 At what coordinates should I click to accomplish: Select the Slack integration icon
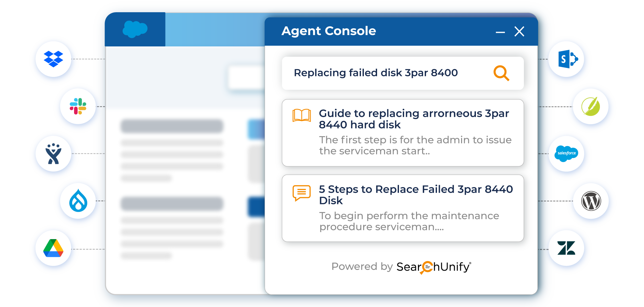coord(78,106)
